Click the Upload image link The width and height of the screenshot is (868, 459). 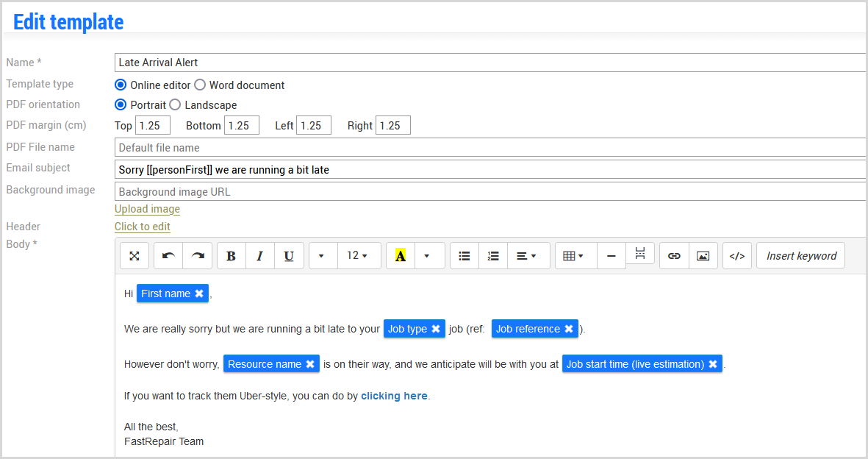click(x=147, y=209)
